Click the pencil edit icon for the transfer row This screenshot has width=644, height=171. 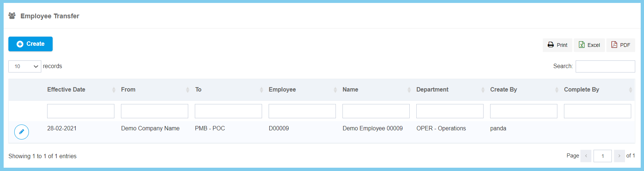22,132
